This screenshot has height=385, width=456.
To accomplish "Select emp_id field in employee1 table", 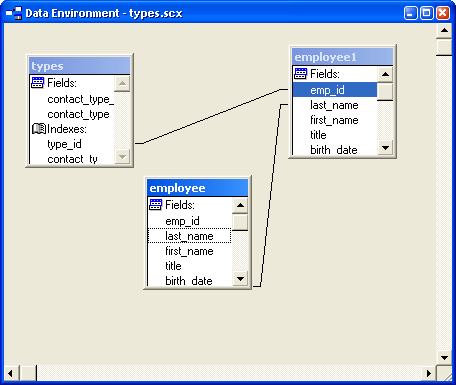I will [x=335, y=90].
